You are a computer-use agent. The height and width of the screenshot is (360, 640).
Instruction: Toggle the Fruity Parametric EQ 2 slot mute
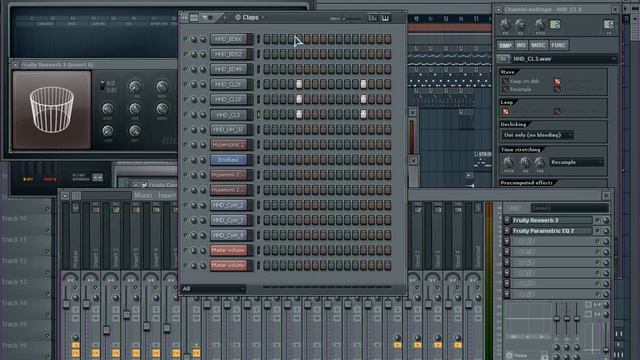[597, 231]
